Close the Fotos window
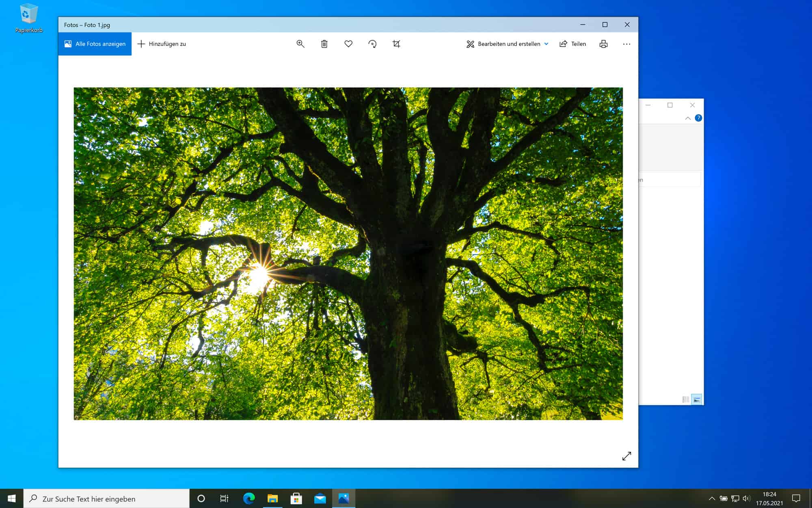Image resolution: width=812 pixels, height=508 pixels. 627,25
